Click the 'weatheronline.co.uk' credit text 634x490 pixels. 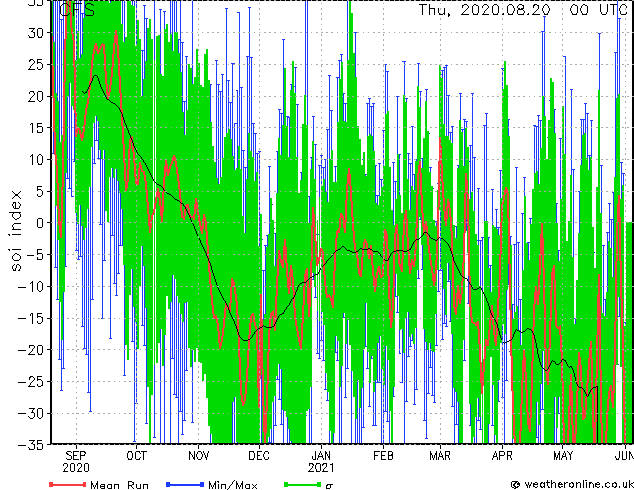[x=578, y=484]
